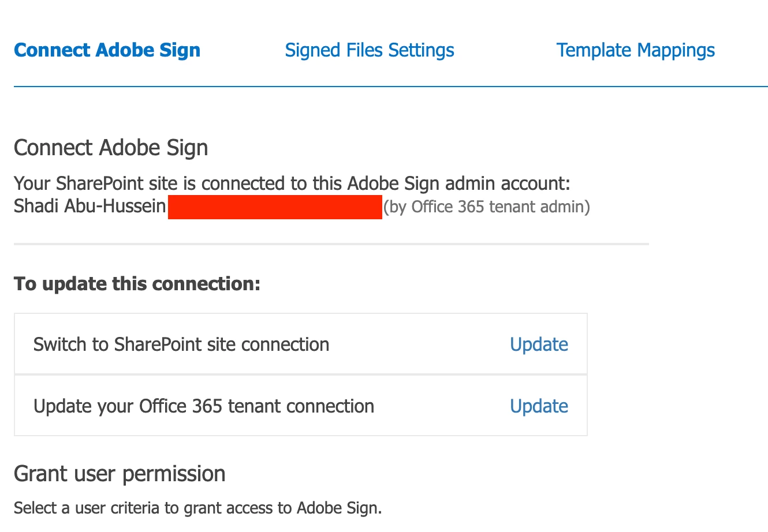Click the name Shadi Abu-Hussein
The image size is (768, 532).
[x=90, y=207]
